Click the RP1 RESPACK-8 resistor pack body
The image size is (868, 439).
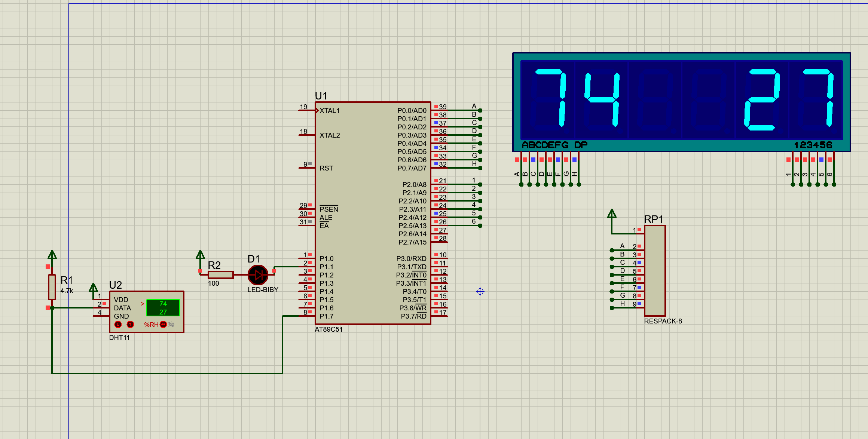coord(654,270)
